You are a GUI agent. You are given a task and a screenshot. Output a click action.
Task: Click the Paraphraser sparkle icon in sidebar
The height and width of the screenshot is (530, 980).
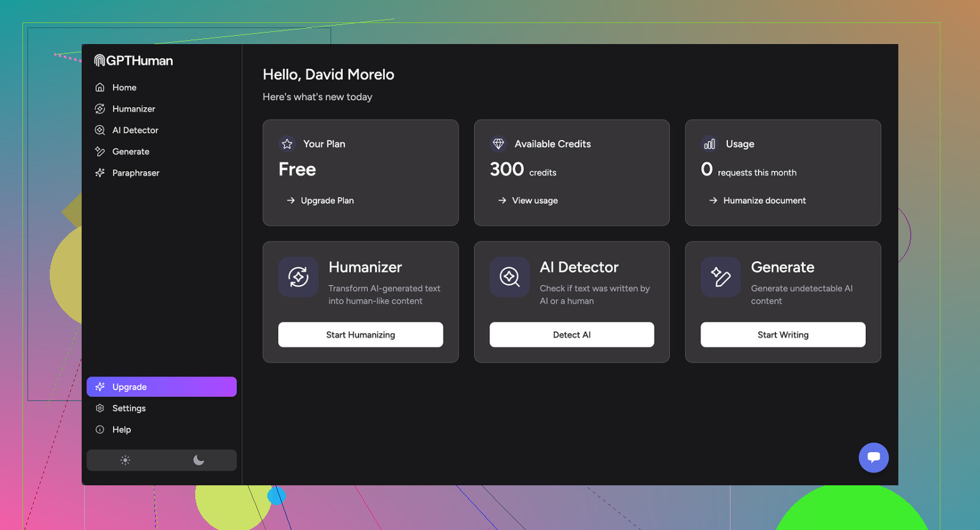click(x=100, y=173)
